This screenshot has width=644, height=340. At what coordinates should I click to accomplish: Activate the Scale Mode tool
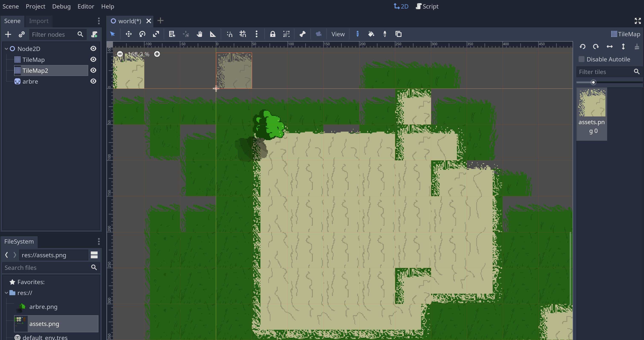click(x=156, y=34)
